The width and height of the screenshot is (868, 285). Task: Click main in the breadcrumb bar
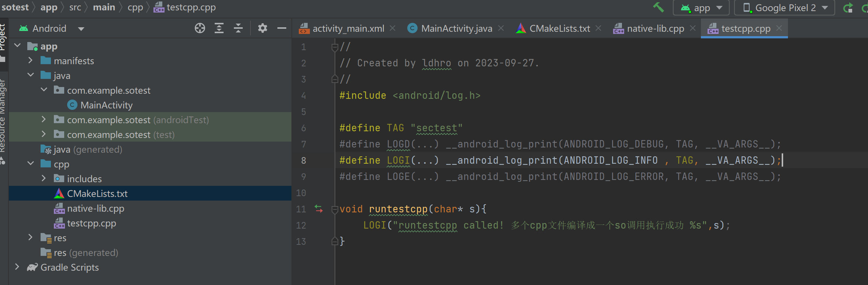(x=104, y=7)
